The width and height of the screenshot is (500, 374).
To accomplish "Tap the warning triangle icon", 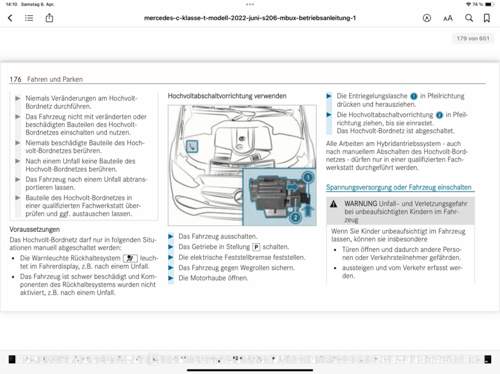I will point(334,204).
